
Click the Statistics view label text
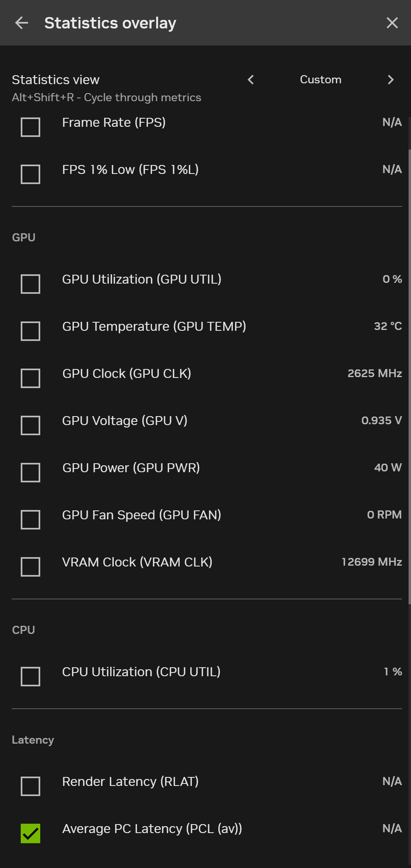pyautogui.click(x=56, y=80)
